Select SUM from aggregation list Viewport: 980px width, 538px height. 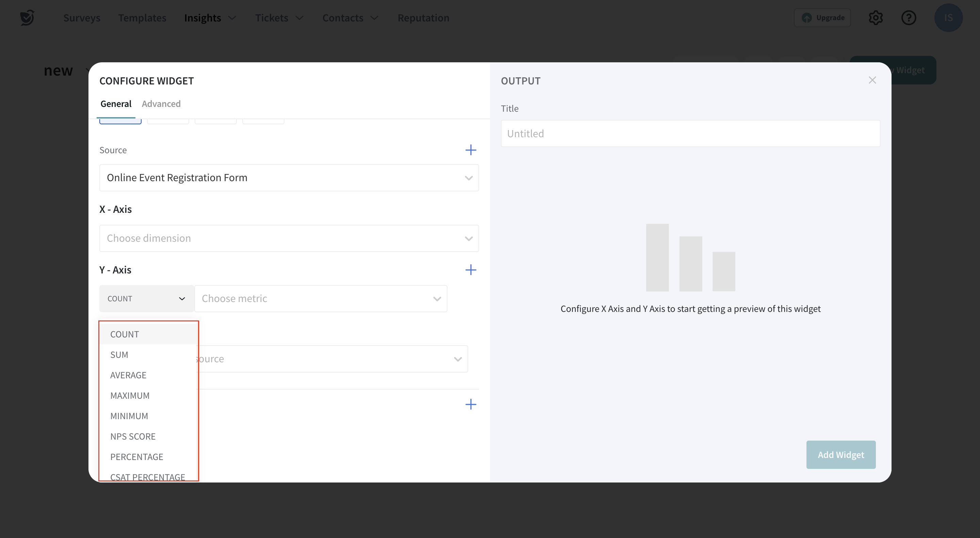click(x=119, y=354)
